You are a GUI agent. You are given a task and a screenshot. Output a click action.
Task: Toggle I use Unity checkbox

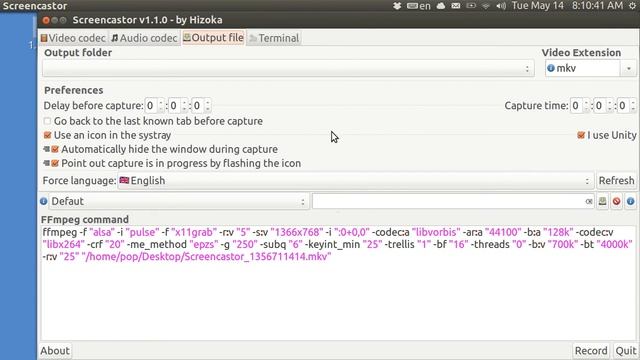click(x=581, y=135)
